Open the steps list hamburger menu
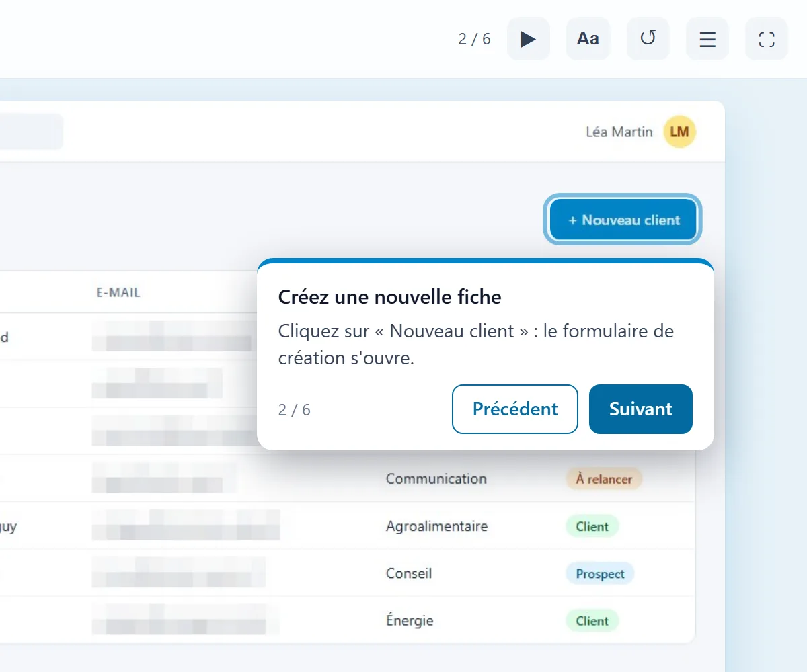Viewport: 807px width, 672px height. 707,39
